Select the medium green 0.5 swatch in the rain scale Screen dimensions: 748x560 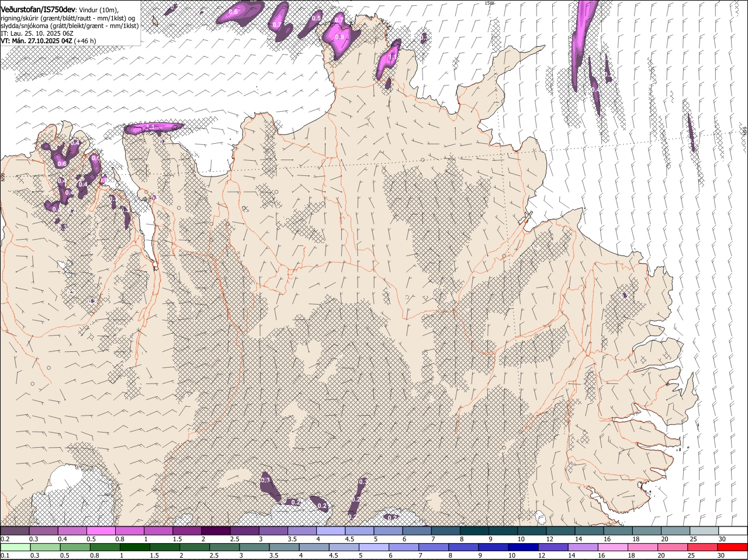pyautogui.click(x=75, y=547)
